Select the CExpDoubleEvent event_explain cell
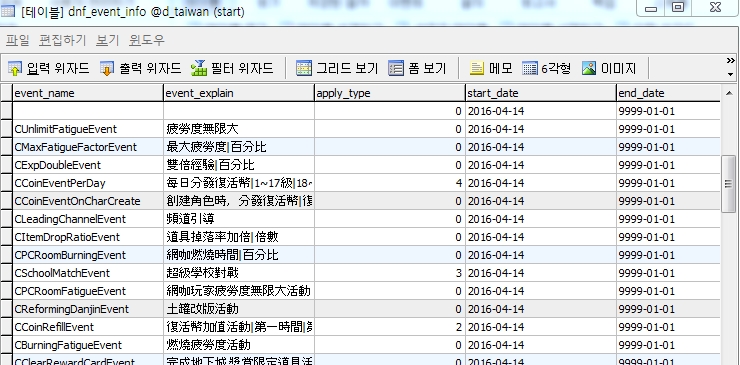Screen dimensions: 740x365 point(239,165)
